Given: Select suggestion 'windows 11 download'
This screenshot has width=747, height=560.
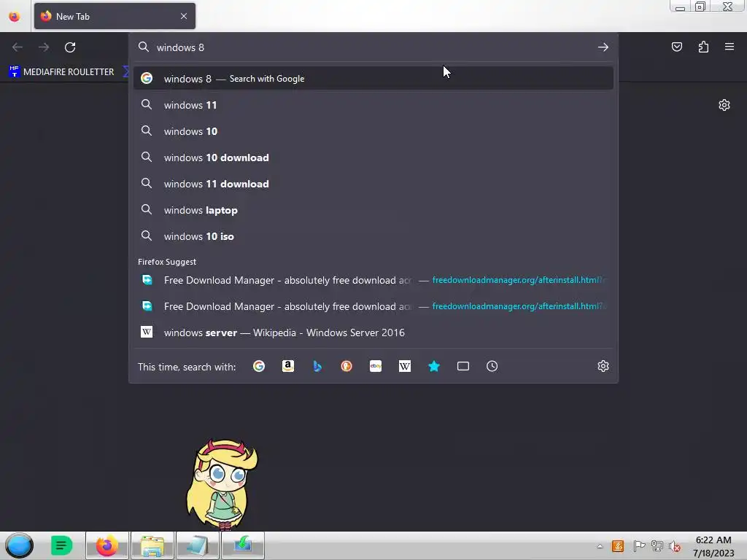Looking at the screenshot, I should pos(373,183).
